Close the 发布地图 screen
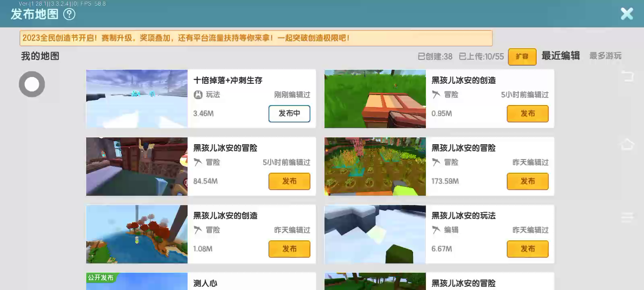Viewport: 644px width, 290px height. point(627,14)
